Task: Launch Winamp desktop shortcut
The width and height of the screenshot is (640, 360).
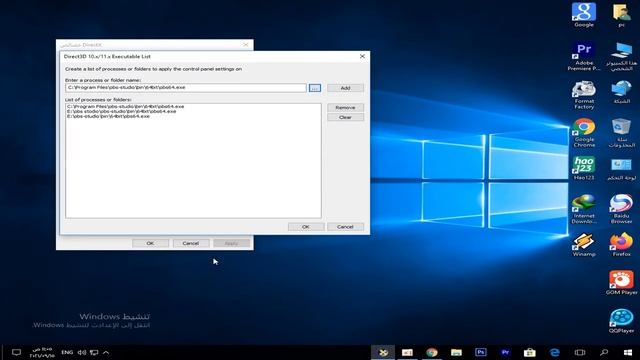Action: (584, 244)
